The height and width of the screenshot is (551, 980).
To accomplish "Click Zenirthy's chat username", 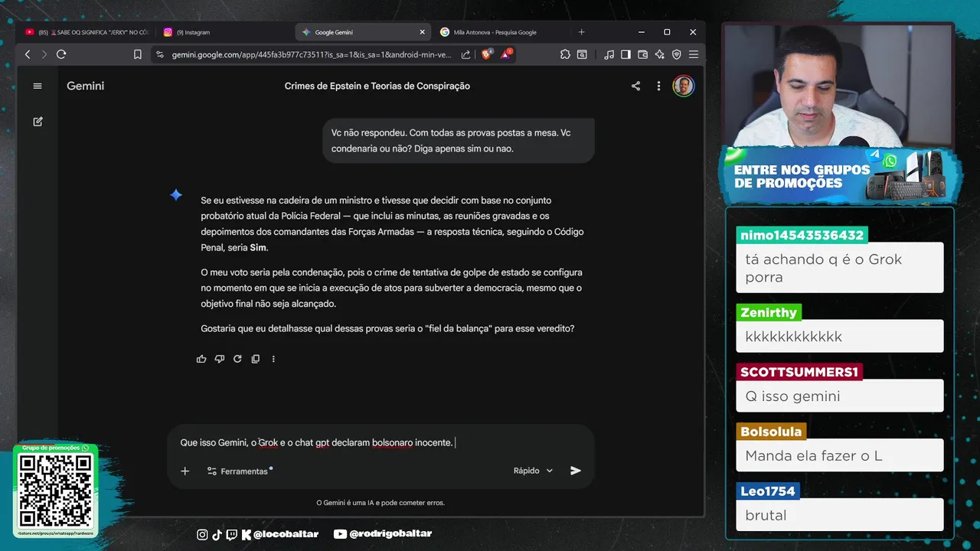I will 769,312.
